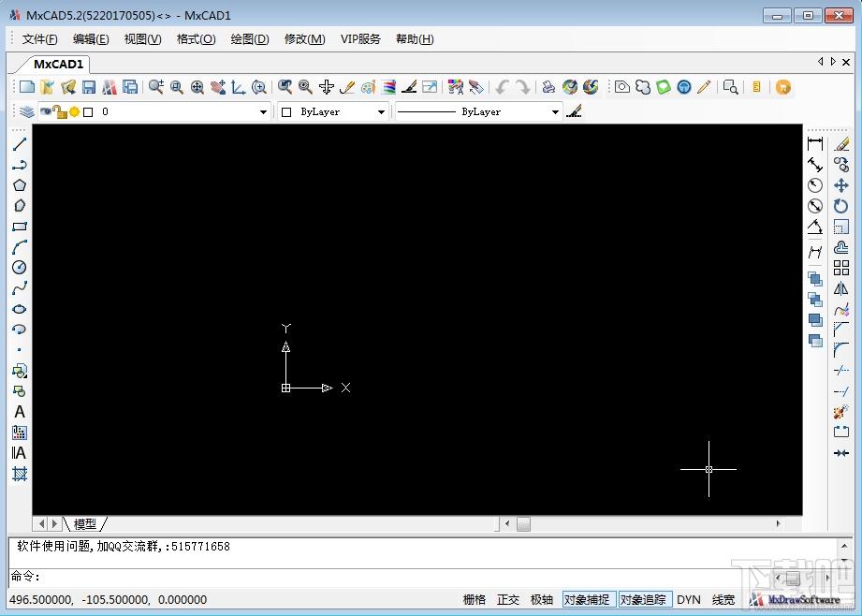Viewport: 862px width, 616px height.
Task: Open the 编辑(E) menu
Action: (91, 39)
